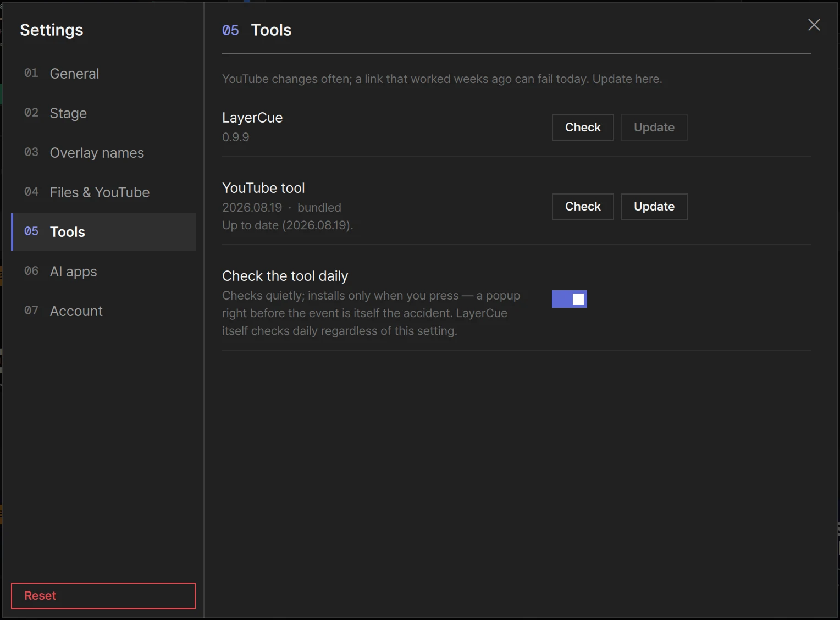Open the General settings section
Image resolution: width=840 pixels, height=620 pixels.
[x=103, y=74]
